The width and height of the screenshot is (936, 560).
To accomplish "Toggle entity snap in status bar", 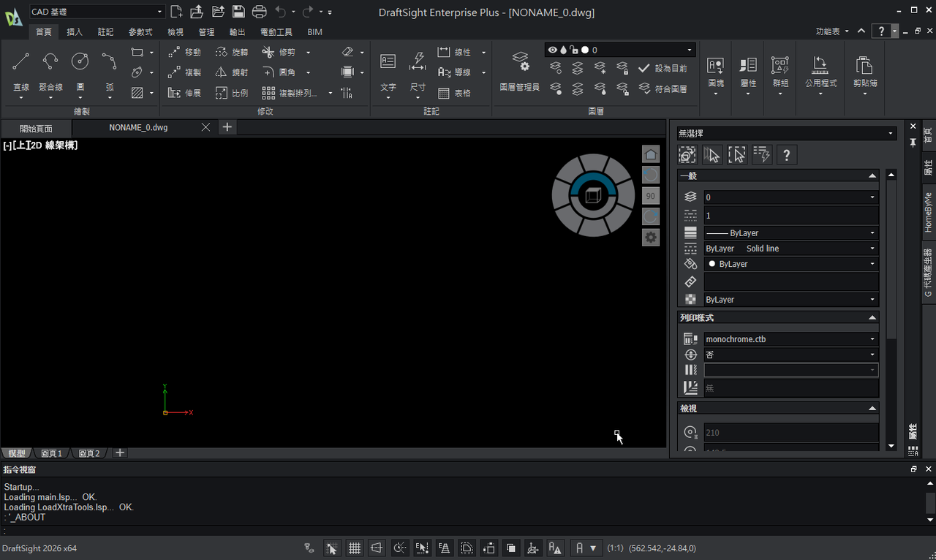I will [x=422, y=548].
